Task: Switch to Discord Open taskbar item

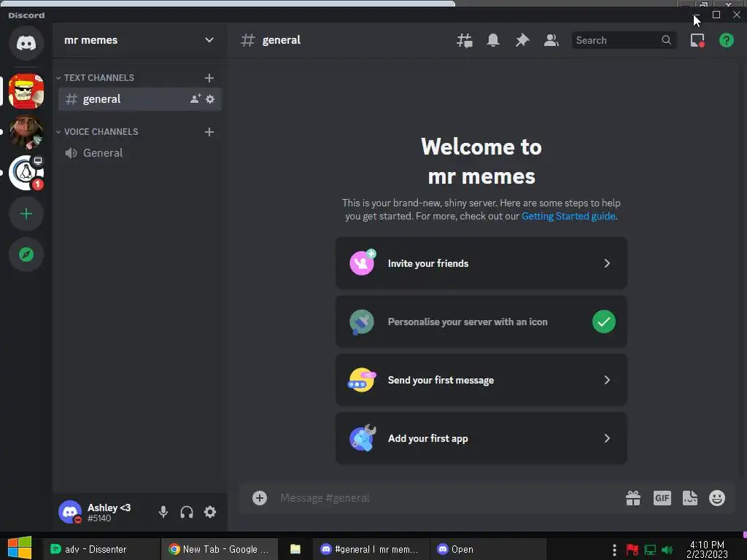Action: point(487,550)
